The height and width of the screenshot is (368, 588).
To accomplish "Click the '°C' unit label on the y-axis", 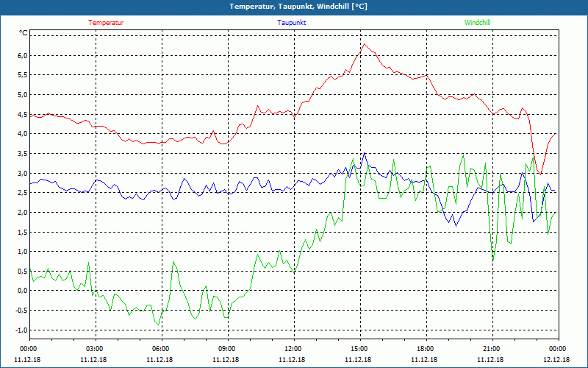I will click(x=24, y=33).
